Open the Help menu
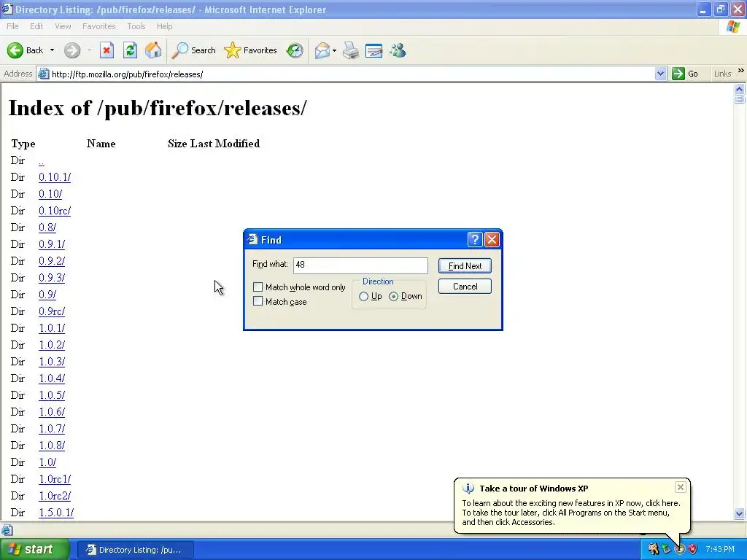Screen dimensions: 747x560 pyautogui.click(x=164, y=26)
